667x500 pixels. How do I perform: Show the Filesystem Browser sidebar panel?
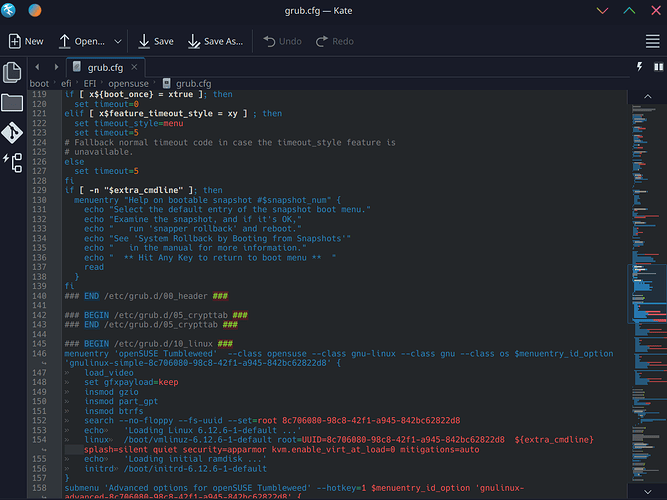(x=12, y=103)
